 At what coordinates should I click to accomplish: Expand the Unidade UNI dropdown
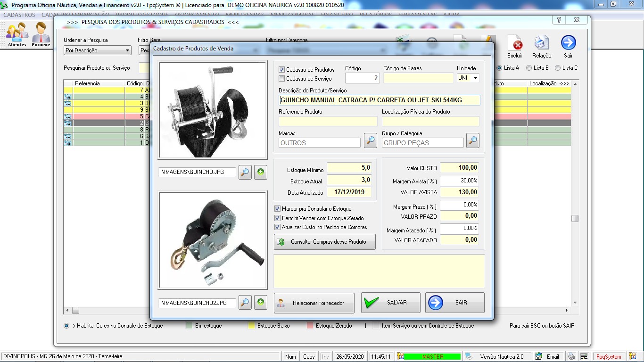(x=475, y=78)
